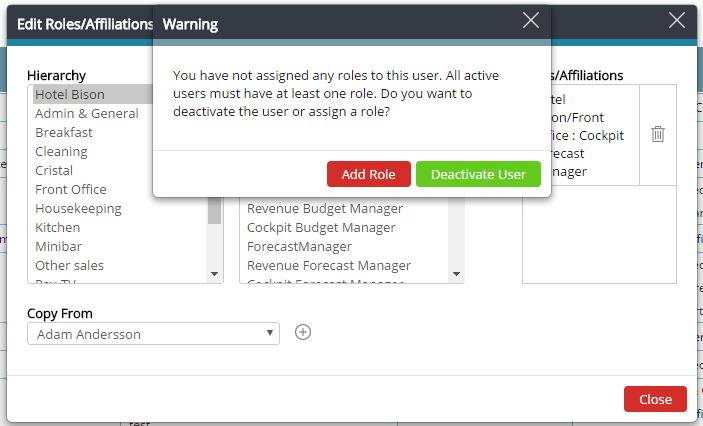Choose the red Add Role button
Viewport: 703px width, 426px height.
368,174
